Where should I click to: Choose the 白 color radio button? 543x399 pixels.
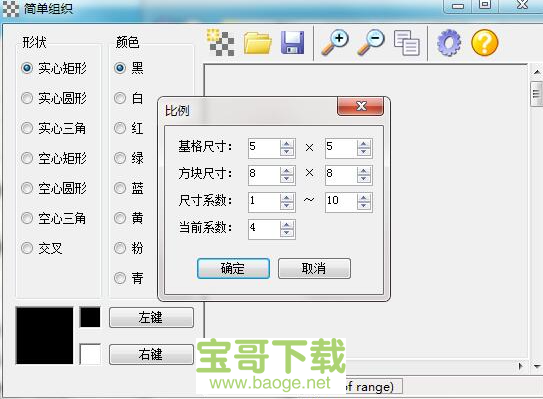[120, 98]
